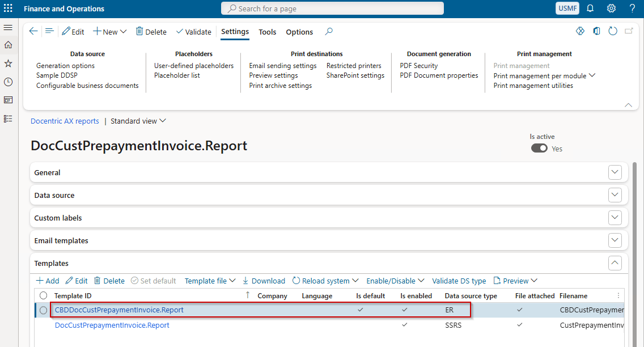Click the Search for a page box
Screen dimensions: 644x347
(332, 8)
